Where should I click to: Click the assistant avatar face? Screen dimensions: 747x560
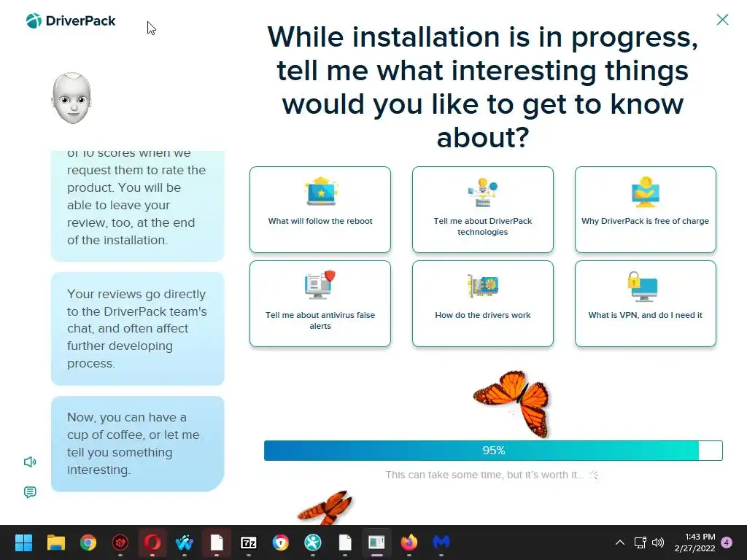point(71,98)
